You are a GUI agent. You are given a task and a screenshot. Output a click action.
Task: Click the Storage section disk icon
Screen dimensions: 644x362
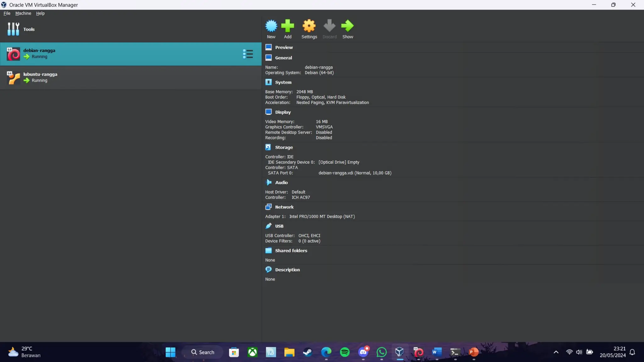coord(268,147)
